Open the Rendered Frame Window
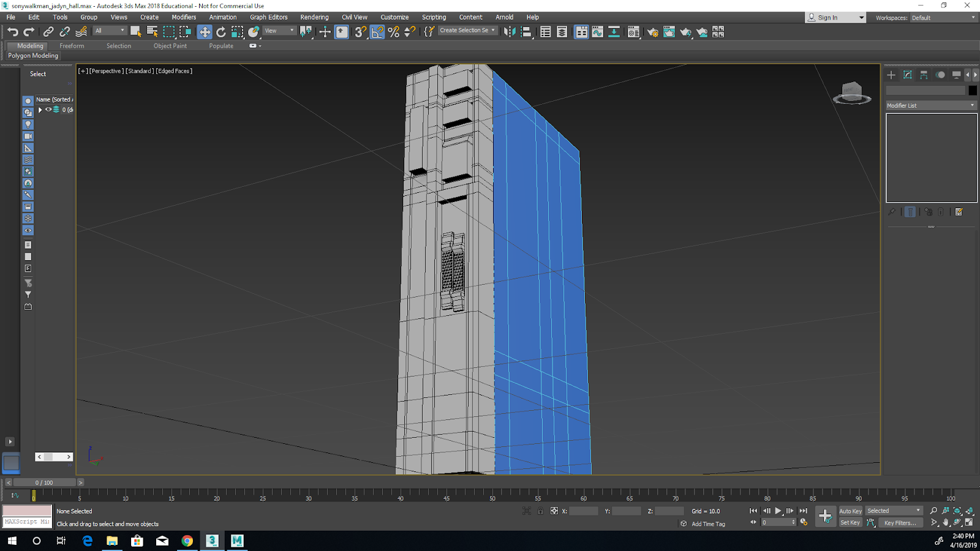 (x=668, y=32)
